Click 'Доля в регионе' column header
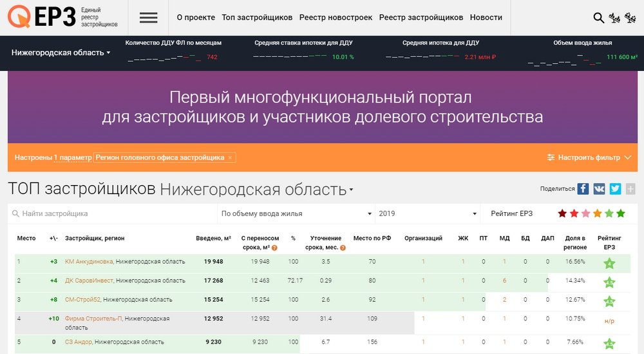The width and height of the screenshot is (644, 354). (575, 242)
